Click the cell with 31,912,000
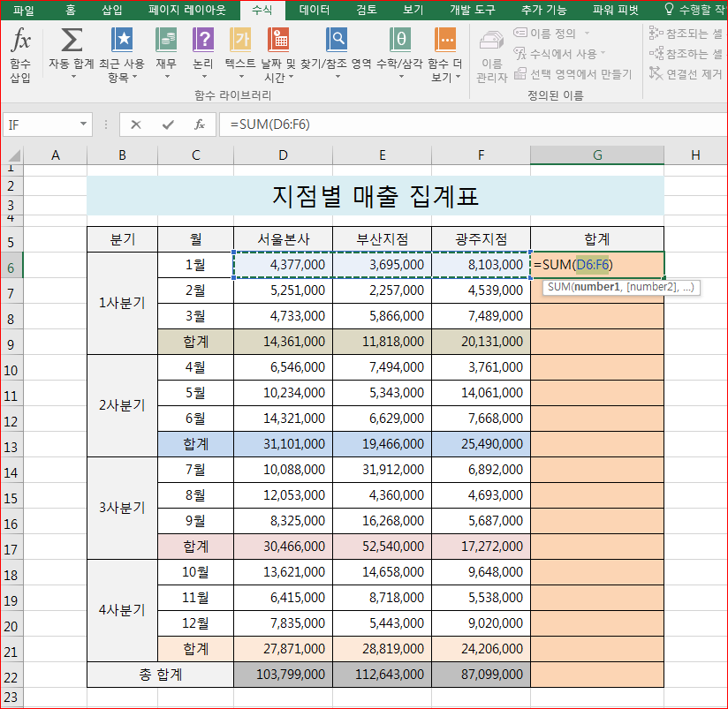The image size is (728, 709). [x=382, y=470]
